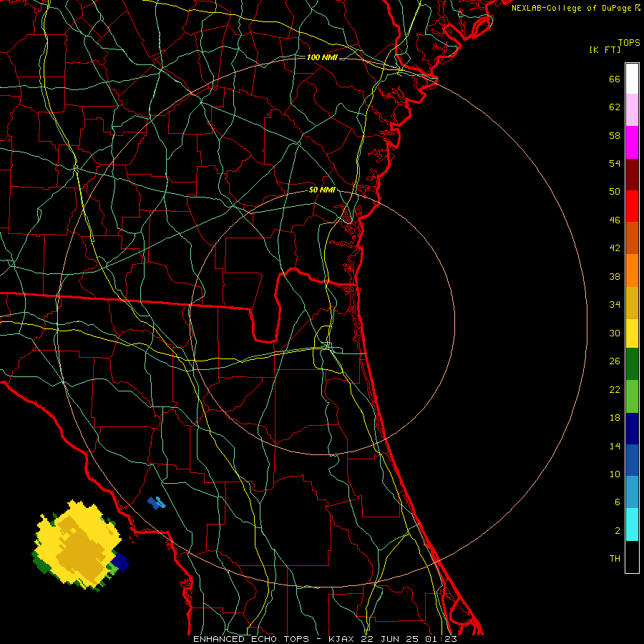Click the navy 18 kft legend swatch
Screen dimensions: 644x644
pos(632,429)
